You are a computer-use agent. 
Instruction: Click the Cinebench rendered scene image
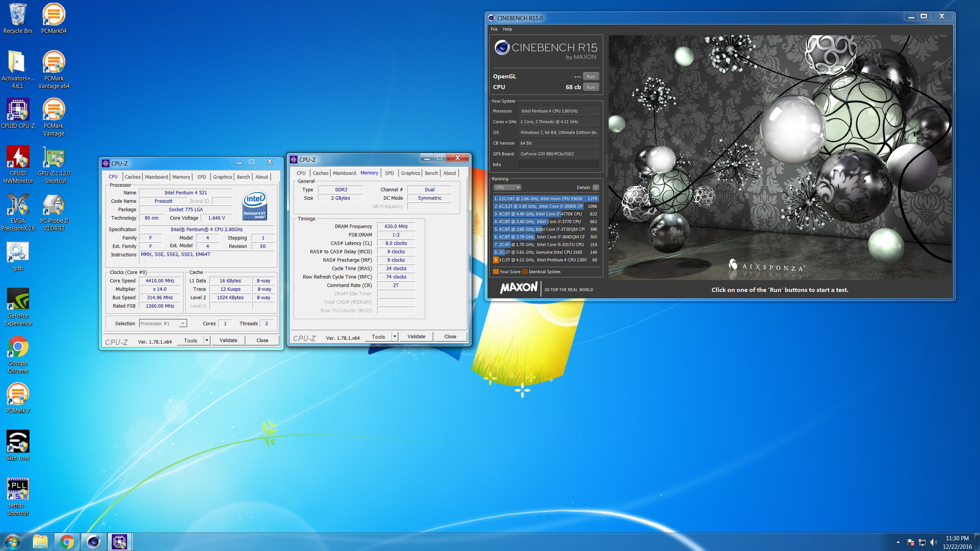(780, 158)
